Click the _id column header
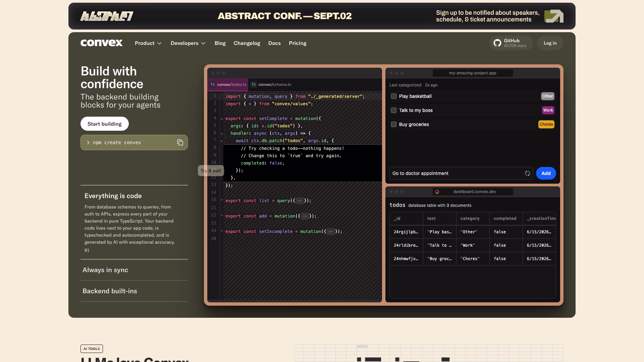 click(x=406, y=219)
